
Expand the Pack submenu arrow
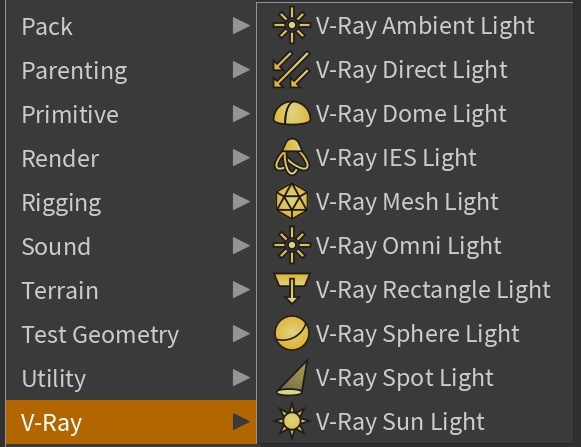(241, 26)
